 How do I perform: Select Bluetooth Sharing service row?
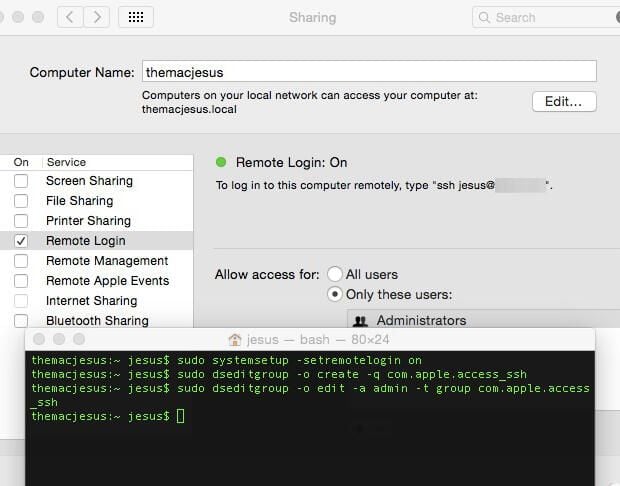96,320
